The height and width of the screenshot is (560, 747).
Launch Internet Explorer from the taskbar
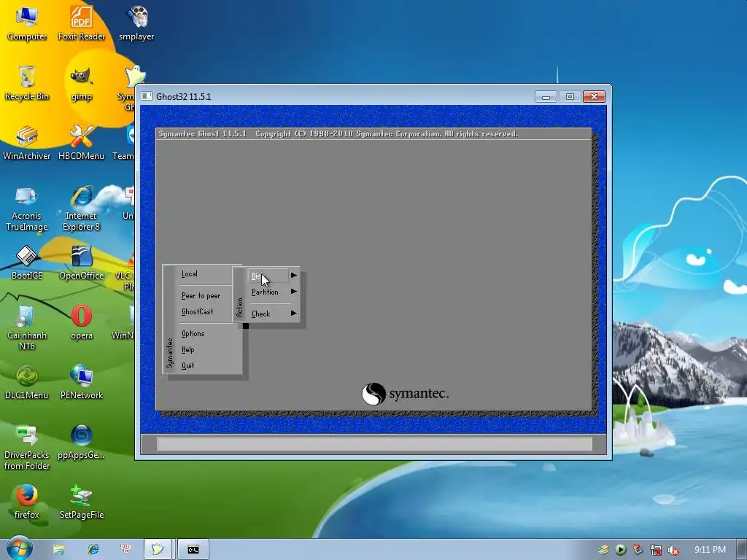point(93,550)
